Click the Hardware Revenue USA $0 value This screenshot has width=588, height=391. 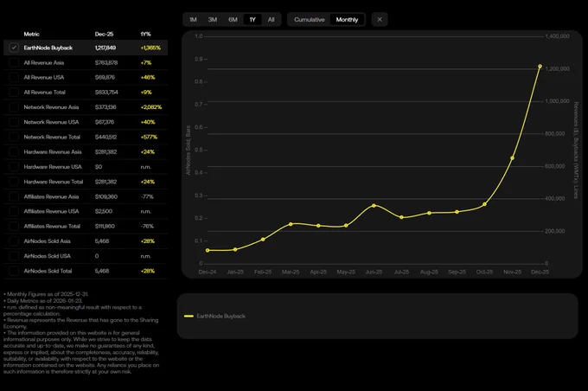(x=99, y=167)
